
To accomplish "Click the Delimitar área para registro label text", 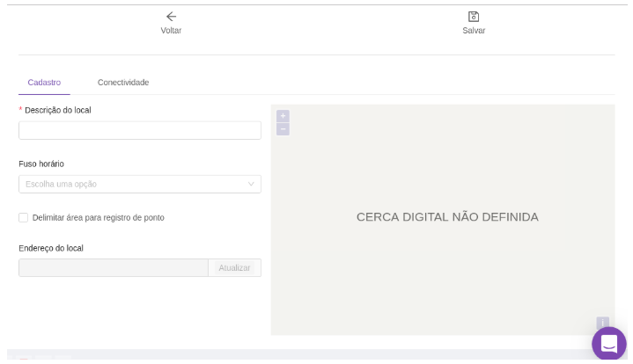I will pyautogui.click(x=98, y=218).
